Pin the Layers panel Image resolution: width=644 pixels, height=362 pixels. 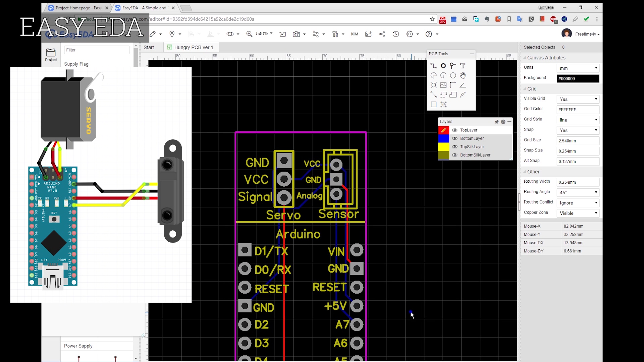click(x=496, y=122)
